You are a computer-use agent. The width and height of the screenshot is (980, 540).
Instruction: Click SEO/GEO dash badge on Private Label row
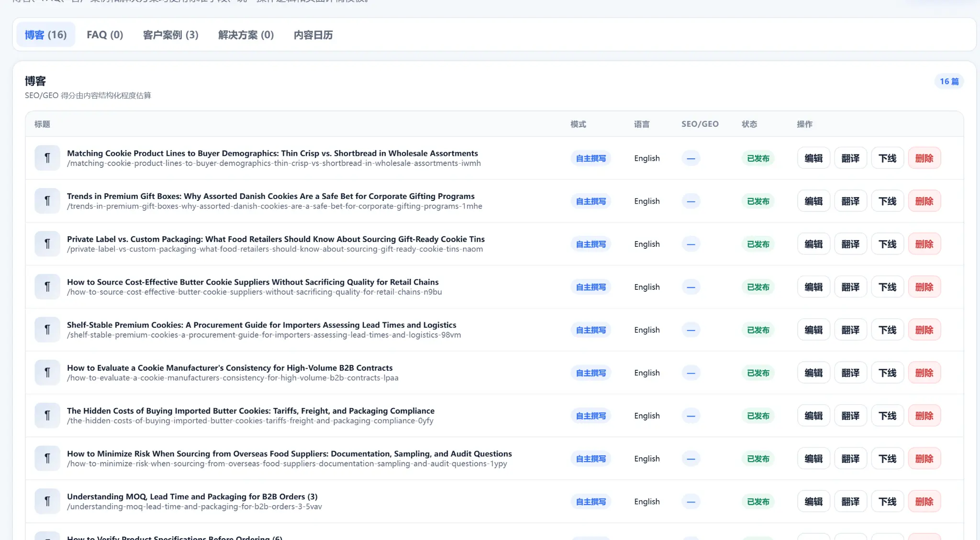691,244
